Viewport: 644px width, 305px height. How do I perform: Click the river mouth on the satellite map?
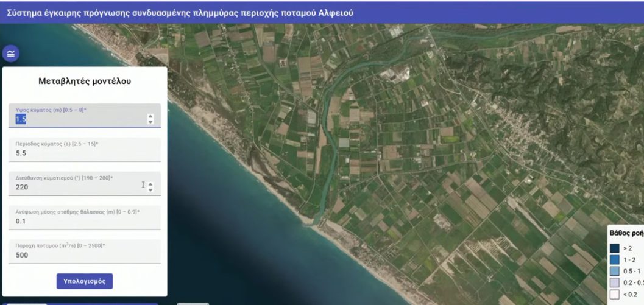tap(316, 220)
